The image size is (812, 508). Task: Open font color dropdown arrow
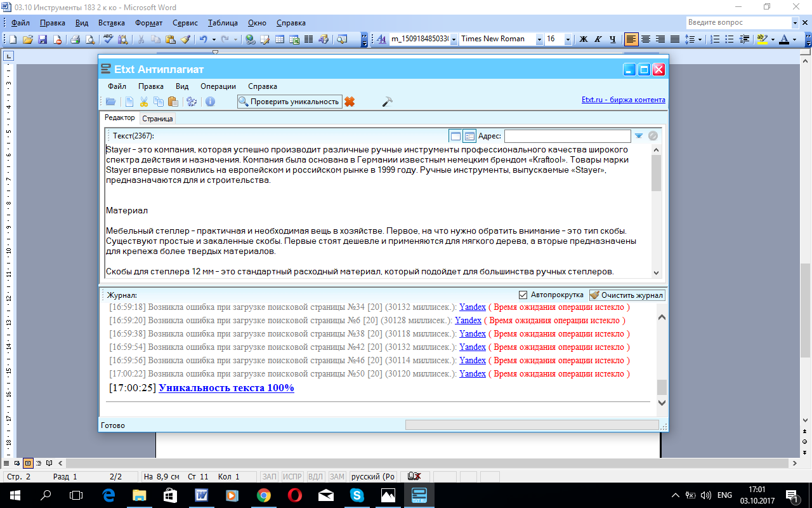pos(794,39)
